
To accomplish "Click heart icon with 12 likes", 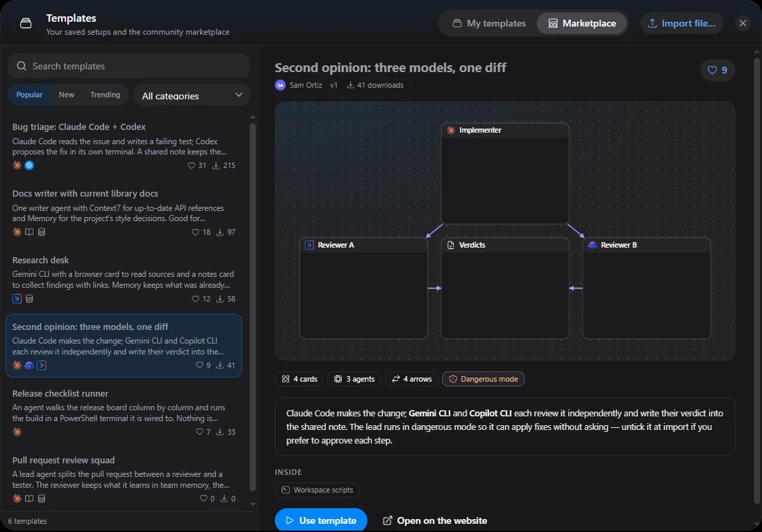I will point(195,299).
